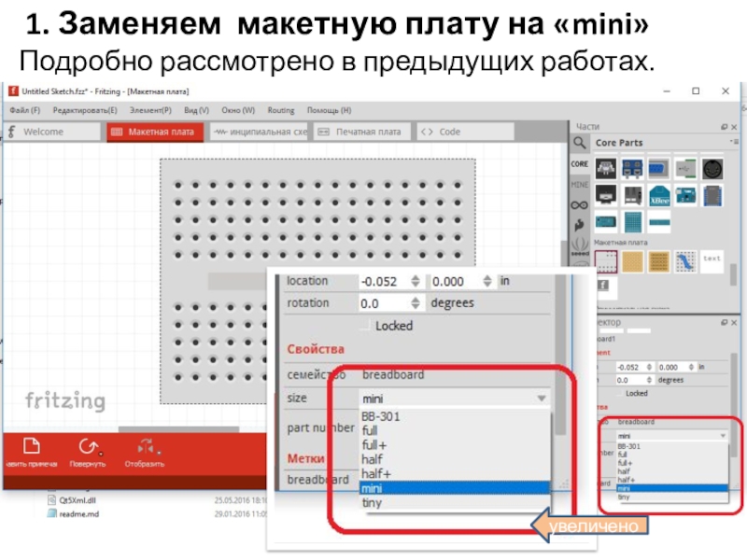The width and height of the screenshot is (747, 560).
Task: Pick the round DIN connector part
Action: pyautogui.click(x=712, y=169)
